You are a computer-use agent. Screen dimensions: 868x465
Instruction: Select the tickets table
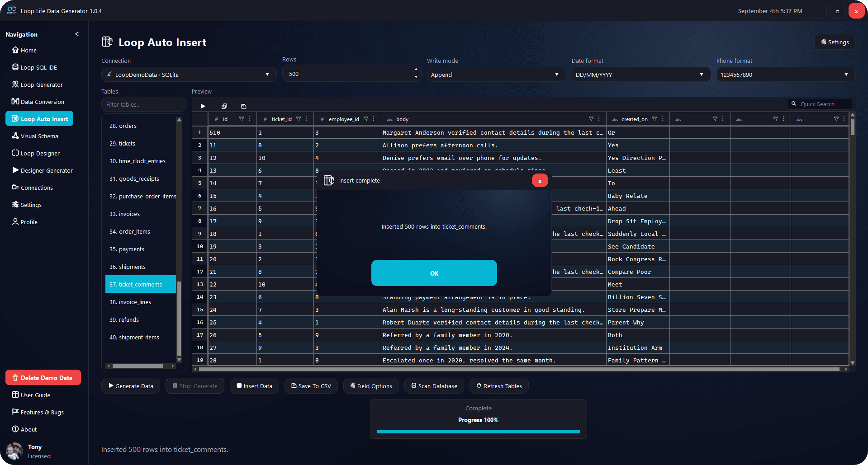coord(140,143)
